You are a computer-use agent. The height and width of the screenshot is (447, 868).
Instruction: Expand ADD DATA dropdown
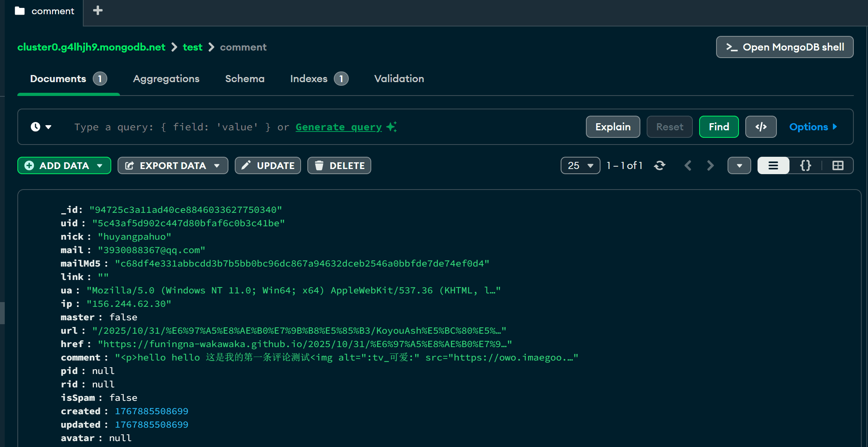pyautogui.click(x=100, y=165)
